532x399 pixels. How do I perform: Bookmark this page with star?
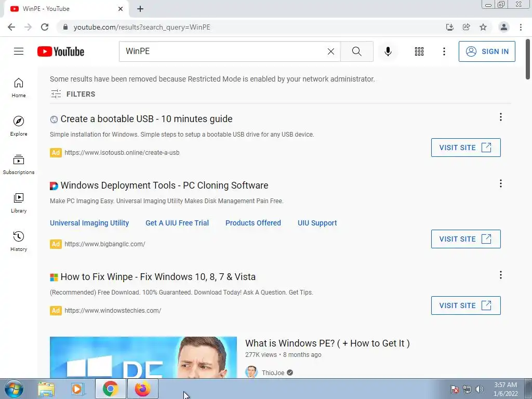pos(483,27)
